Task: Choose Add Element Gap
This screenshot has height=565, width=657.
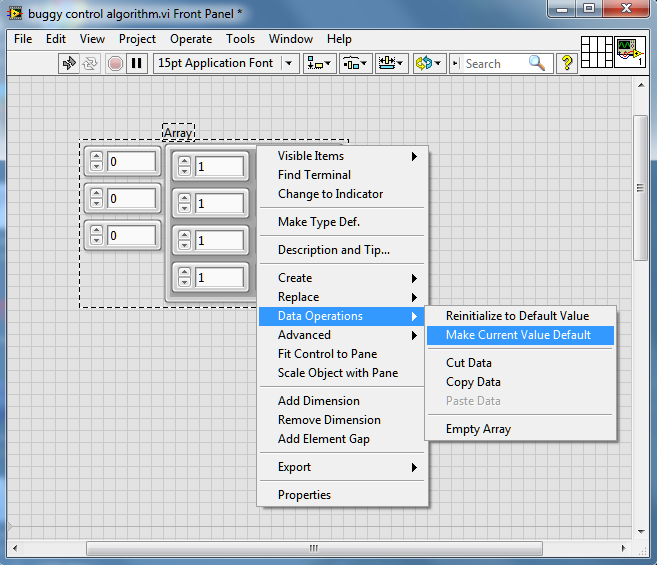Action: tap(344, 439)
